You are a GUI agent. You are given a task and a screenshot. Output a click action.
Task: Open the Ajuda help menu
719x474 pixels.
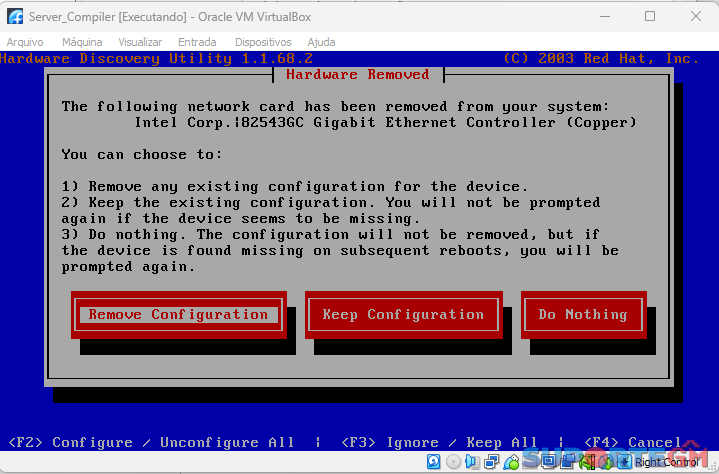click(x=321, y=42)
